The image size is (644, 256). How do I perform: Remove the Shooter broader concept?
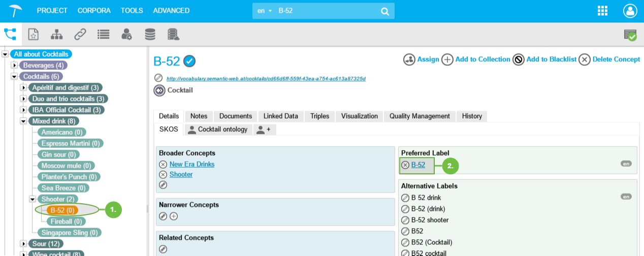tap(163, 174)
